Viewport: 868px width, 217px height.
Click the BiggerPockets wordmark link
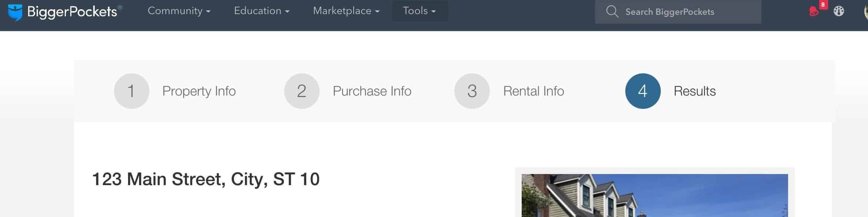tap(72, 12)
